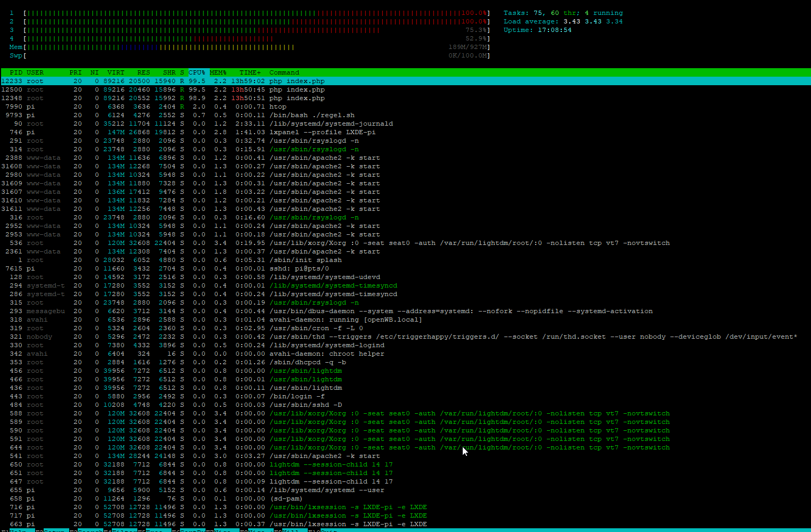Click the SHR column header
This screenshot has height=532, width=811.
point(169,72)
